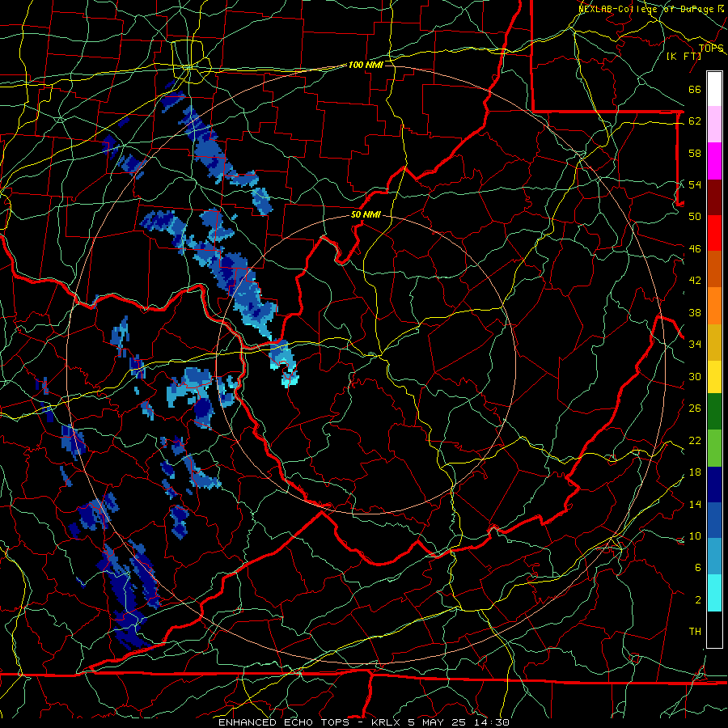Click the light pink swatch on the scale
The width and height of the screenshot is (728, 728).
(714, 125)
